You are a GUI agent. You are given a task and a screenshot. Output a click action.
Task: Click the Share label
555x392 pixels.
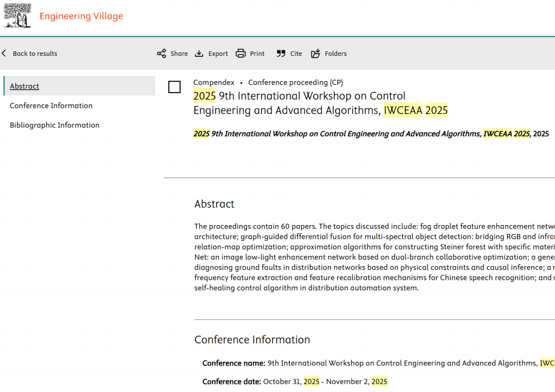(x=179, y=54)
